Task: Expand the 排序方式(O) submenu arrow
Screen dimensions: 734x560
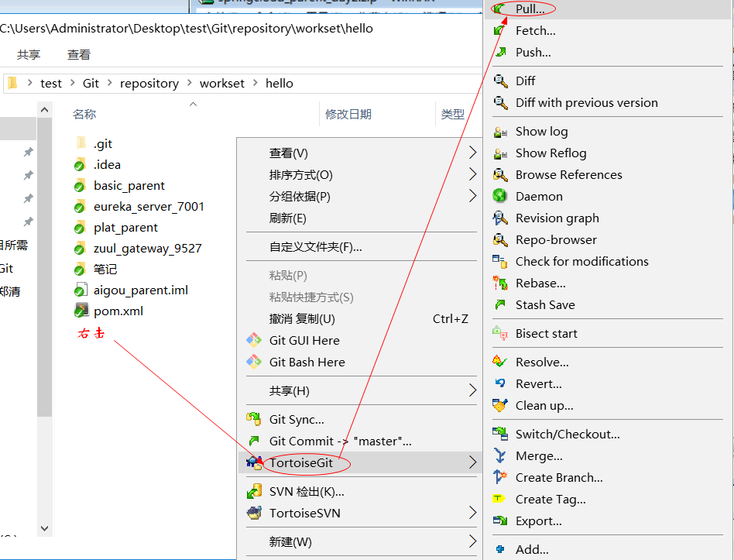Action: click(472, 174)
